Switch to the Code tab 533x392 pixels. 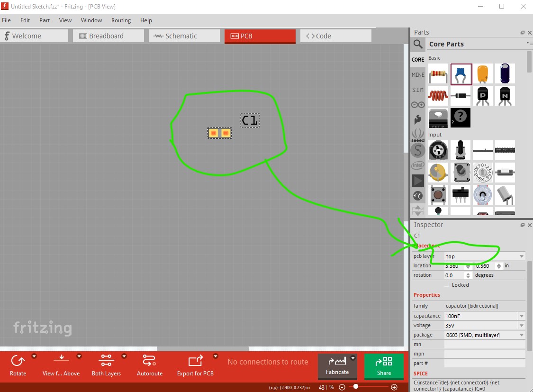[336, 36]
